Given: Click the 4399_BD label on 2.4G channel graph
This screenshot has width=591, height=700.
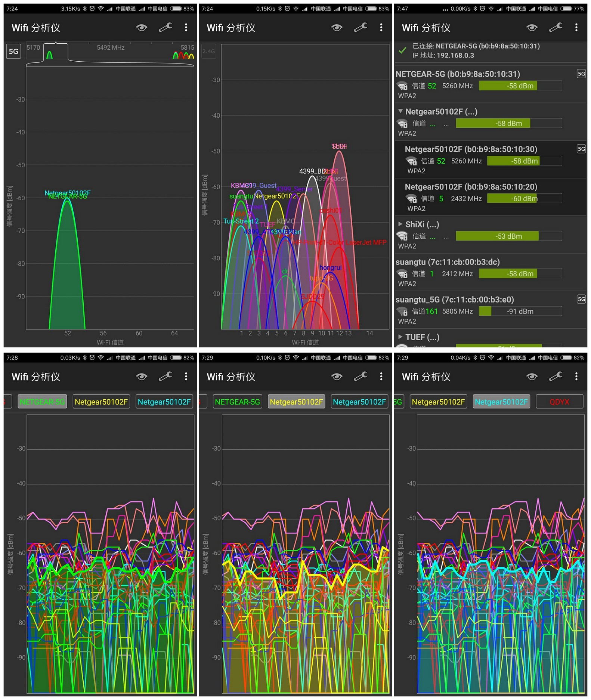Looking at the screenshot, I should coord(312,171).
